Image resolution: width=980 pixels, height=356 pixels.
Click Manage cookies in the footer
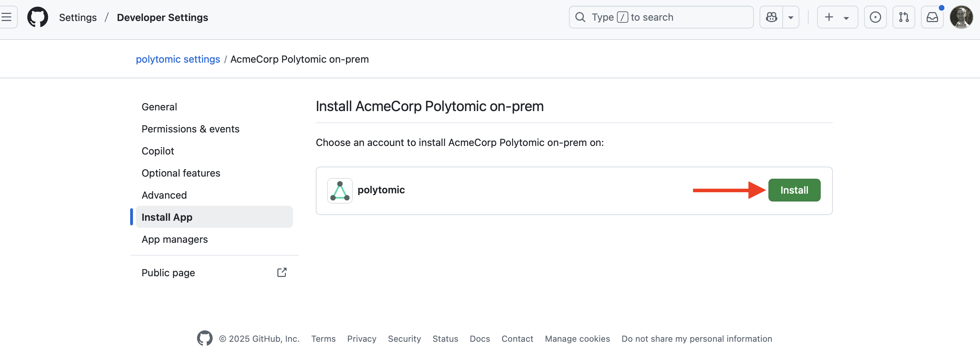[577, 339]
